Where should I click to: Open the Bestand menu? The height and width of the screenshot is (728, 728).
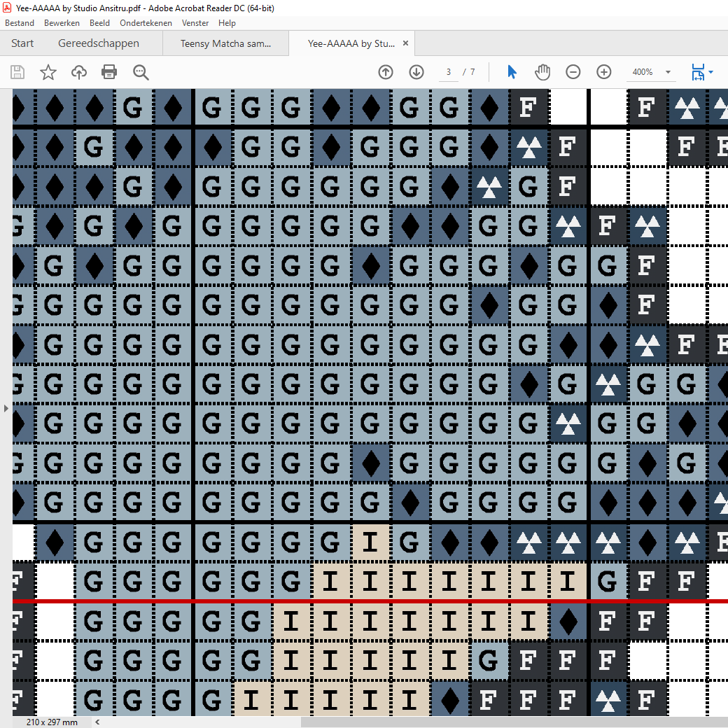(x=20, y=23)
